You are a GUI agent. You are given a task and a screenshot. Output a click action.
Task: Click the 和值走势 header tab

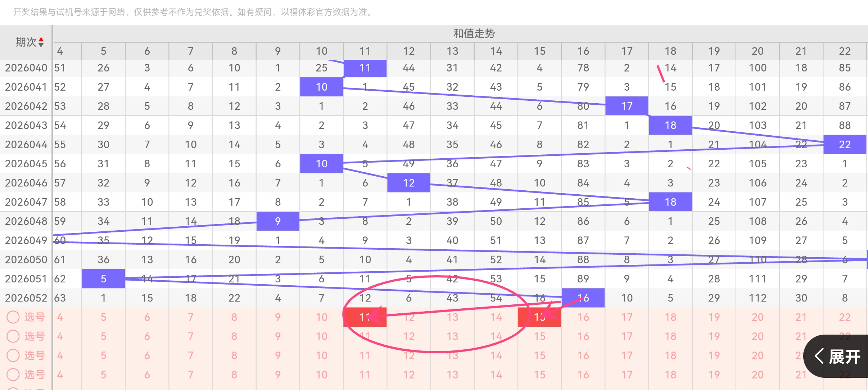[x=474, y=33]
